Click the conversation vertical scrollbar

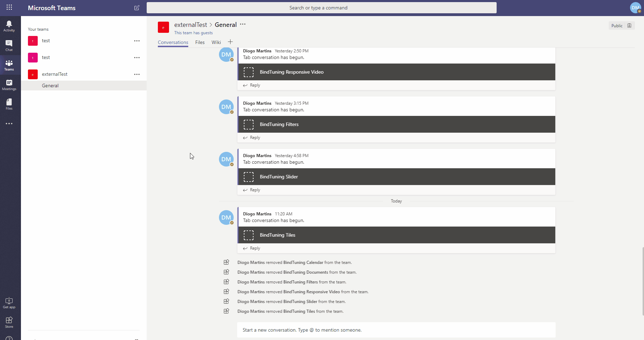point(643,281)
